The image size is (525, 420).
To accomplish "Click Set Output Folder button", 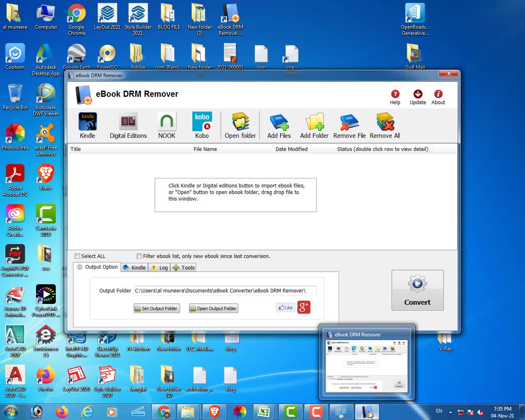I will point(157,308).
